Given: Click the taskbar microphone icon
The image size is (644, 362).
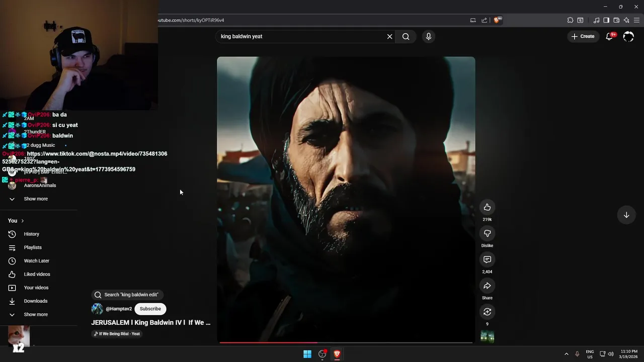Looking at the screenshot, I should [x=577, y=354].
